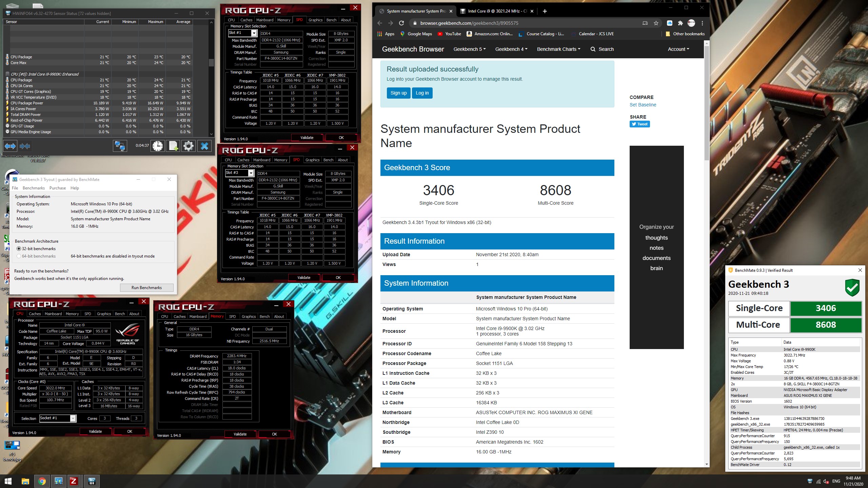868x488 pixels.
Task: Reset HWiNFO clock timer icon
Action: [x=157, y=146]
